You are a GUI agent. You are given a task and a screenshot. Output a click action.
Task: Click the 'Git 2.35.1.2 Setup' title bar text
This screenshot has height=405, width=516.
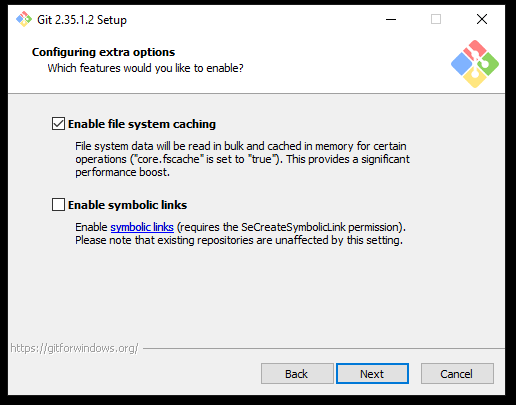coord(82,20)
